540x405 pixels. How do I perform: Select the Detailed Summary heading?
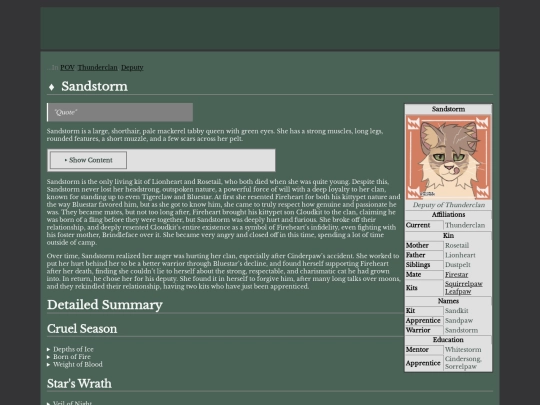[x=105, y=305]
